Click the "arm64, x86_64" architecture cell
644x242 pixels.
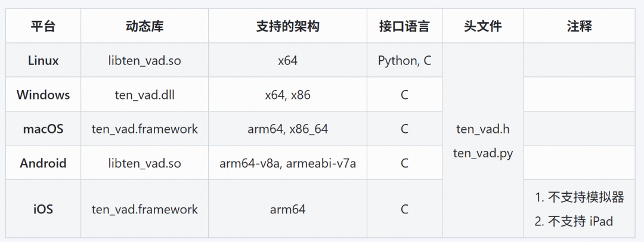point(287,129)
